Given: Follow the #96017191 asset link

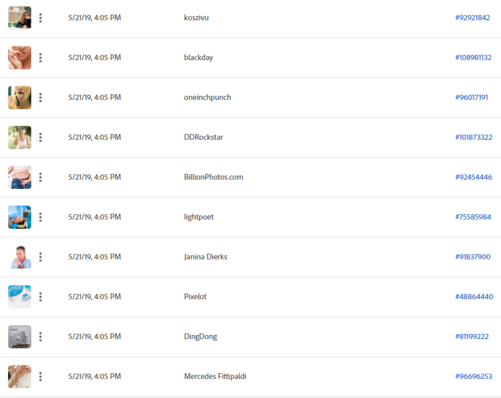Looking at the screenshot, I should [472, 97].
